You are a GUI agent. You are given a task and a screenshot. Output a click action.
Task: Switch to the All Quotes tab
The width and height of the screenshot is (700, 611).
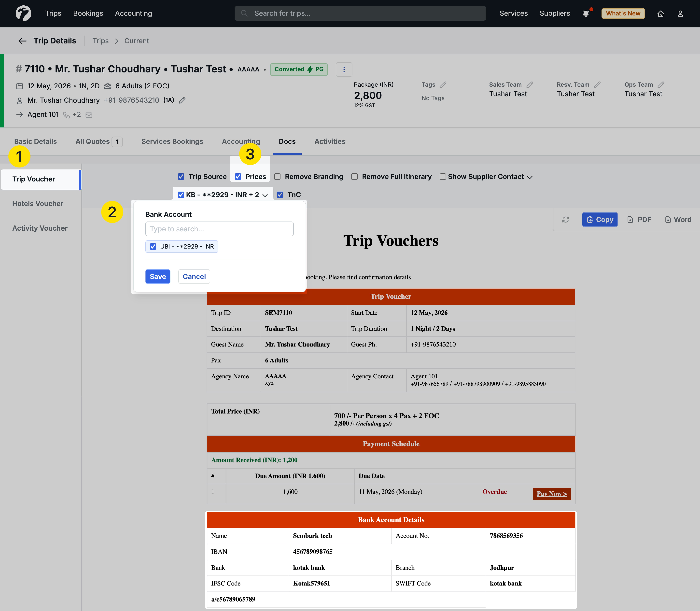[99, 141]
